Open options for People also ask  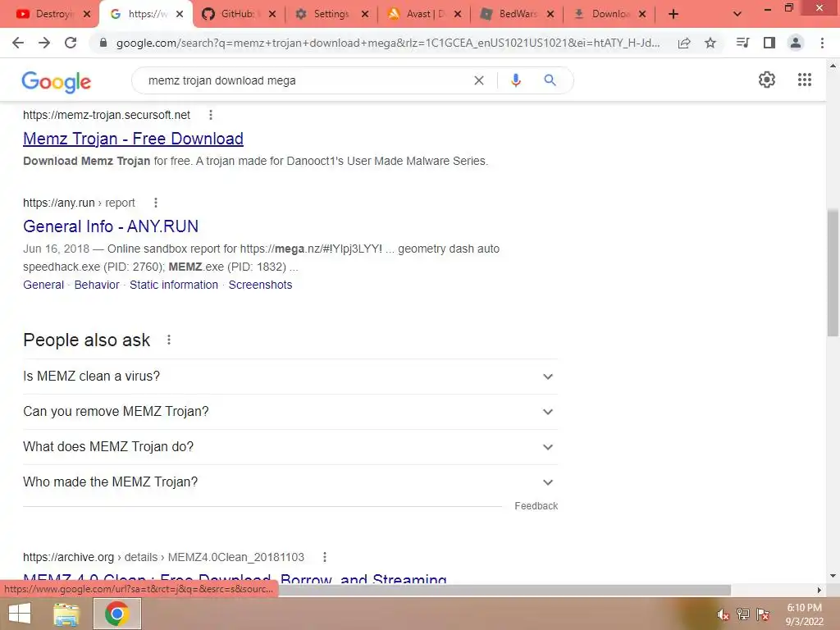pyautogui.click(x=169, y=340)
